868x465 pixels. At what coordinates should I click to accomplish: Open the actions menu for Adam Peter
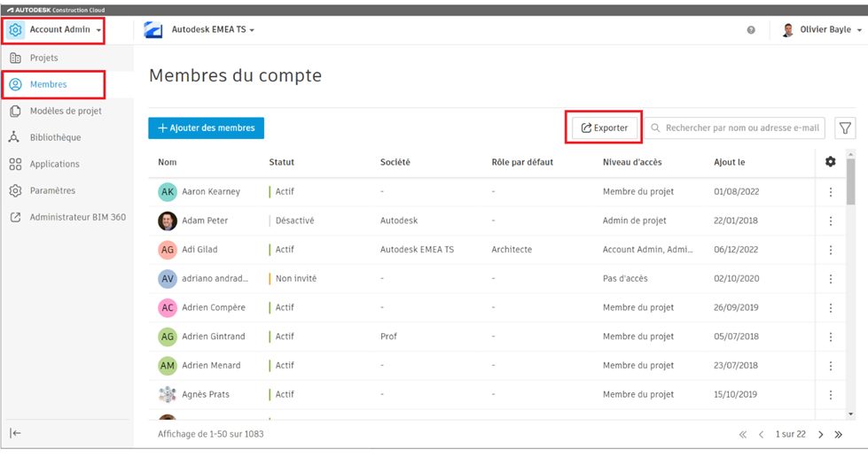pos(831,221)
